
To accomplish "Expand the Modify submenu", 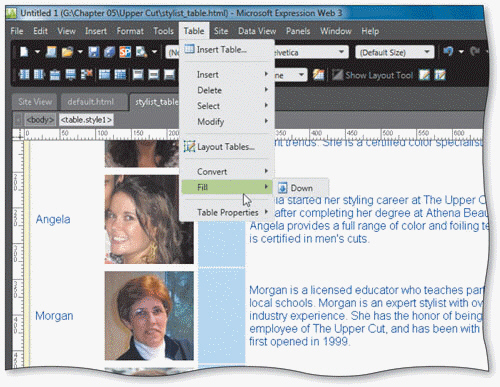I will pos(227,121).
